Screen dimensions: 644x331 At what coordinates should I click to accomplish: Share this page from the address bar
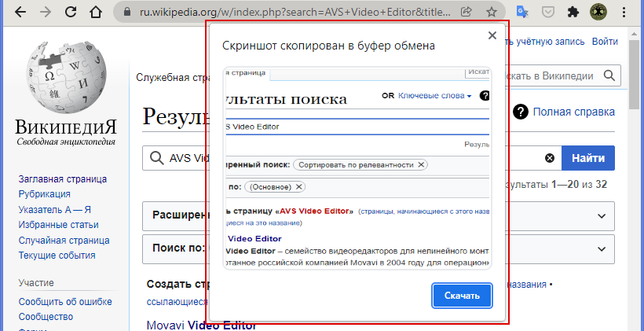tap(466, 12)
